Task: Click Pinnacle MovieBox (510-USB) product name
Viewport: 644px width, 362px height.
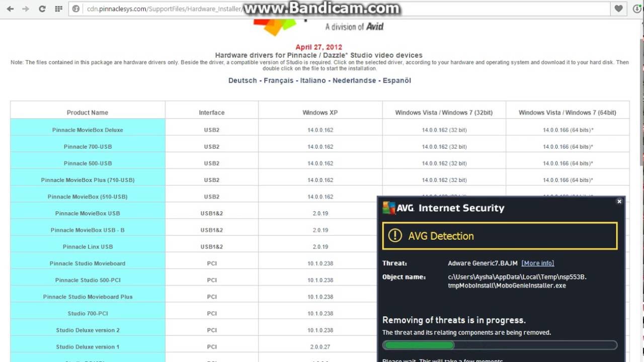Action: [x=88, y=197]
